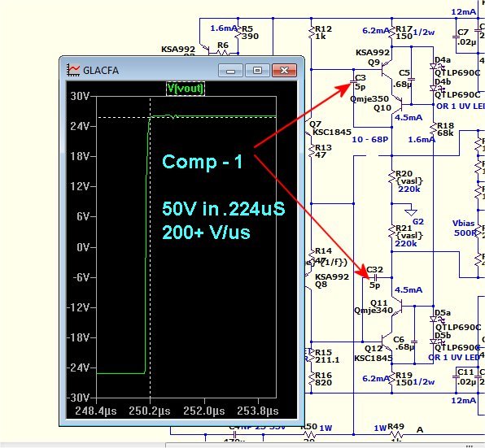Select transistor Q11 Qmje340 symbol
Image resolution: width=485 pixels, height=448 pixels.
(x=397, y=307)
